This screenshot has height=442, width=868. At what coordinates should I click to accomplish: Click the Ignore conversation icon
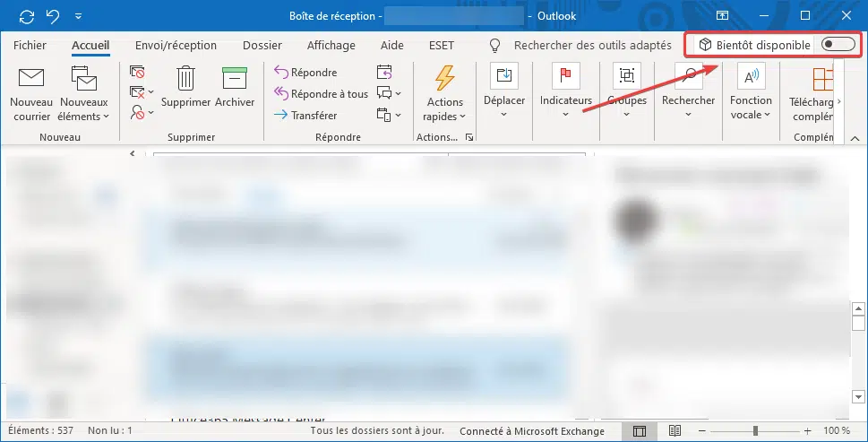click(x=137, y=72)
